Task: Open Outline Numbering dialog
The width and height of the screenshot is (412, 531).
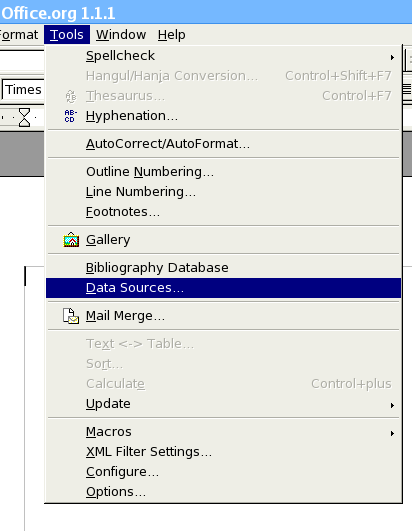Action: click(223, 172)
